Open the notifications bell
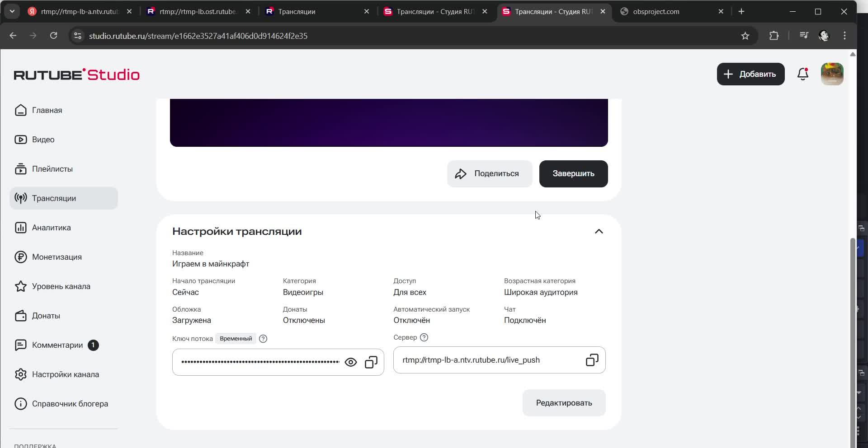 (x=803, y=74)
